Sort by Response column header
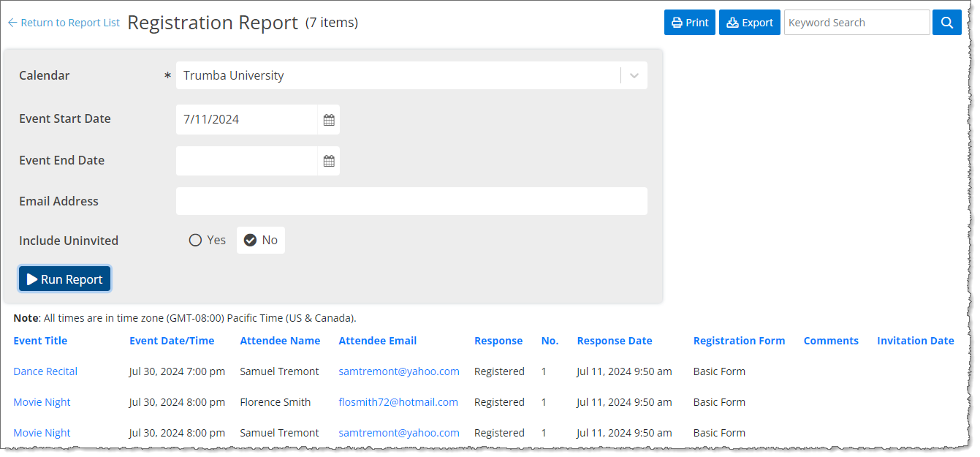 498,341
